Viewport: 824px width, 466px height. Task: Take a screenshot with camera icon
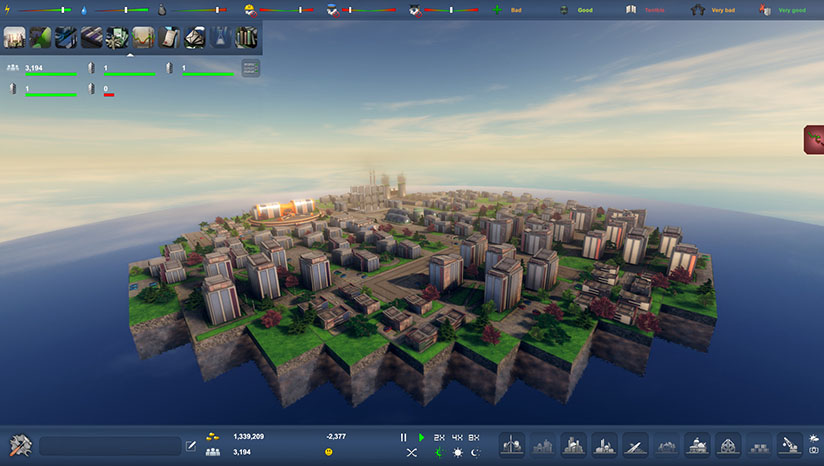[x=814, y=451]
